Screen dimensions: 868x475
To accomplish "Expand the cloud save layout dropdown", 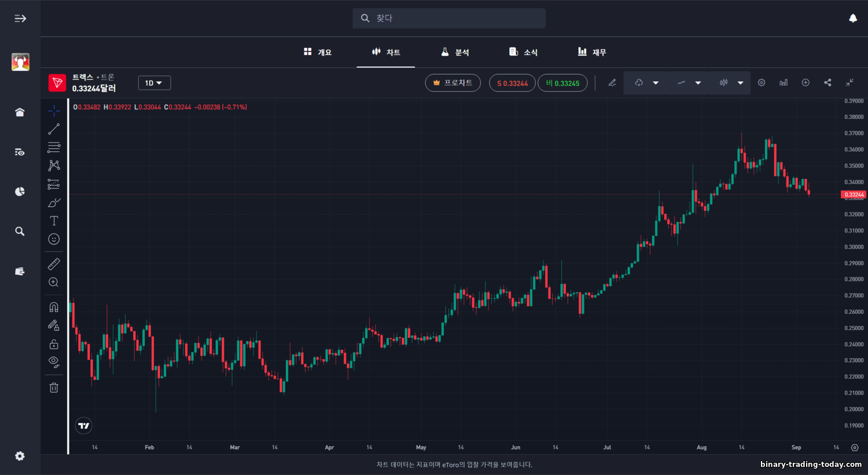I will (656, 83).
